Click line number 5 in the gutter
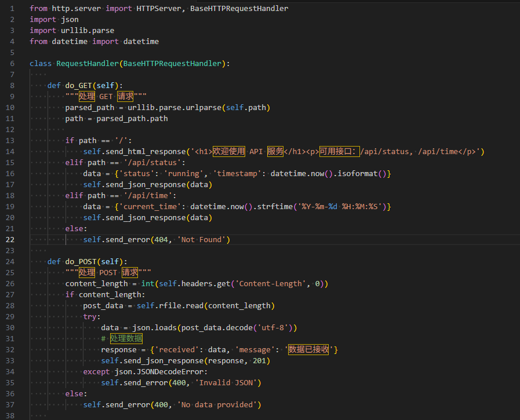Image resolution: width=520 pixels, height=420 pixels. (x=12, y=52)
